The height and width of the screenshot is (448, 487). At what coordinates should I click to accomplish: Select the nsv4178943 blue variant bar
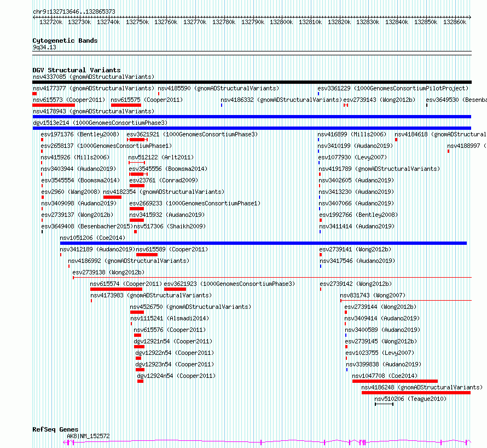pyautogui.click(x=252, y=117)
